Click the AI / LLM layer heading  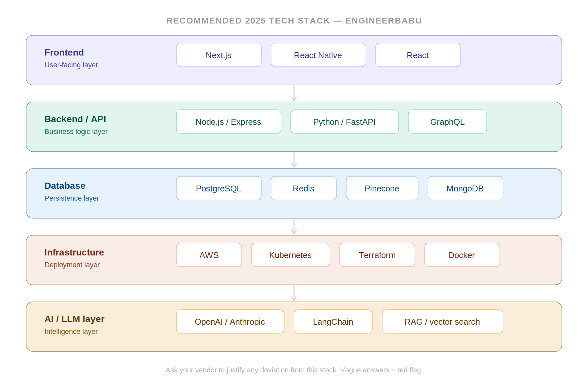click(74, 319)
